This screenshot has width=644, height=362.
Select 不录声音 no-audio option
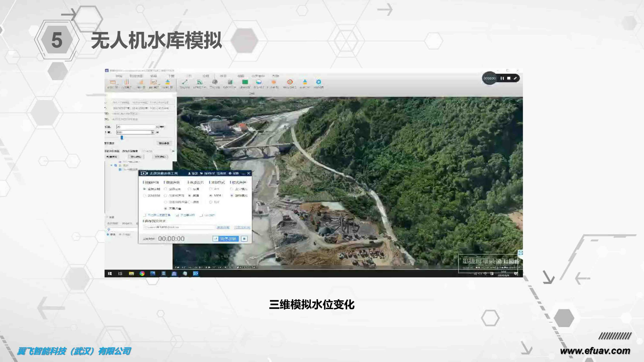point(173,208)
